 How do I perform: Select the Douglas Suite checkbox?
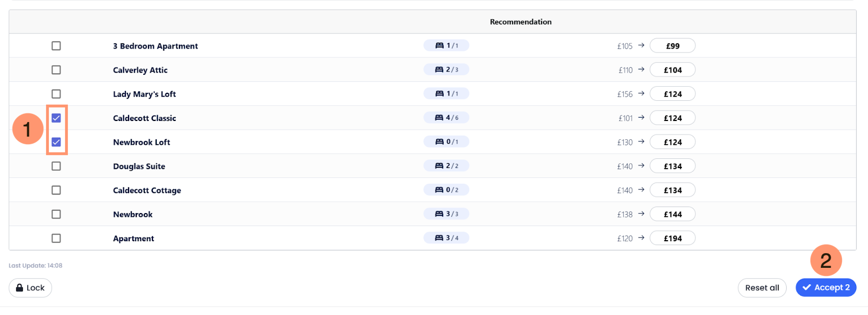click(x=56, y=166)
